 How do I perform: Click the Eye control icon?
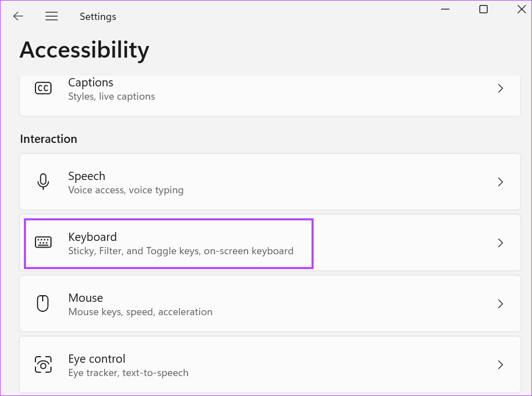pos(43,364)
